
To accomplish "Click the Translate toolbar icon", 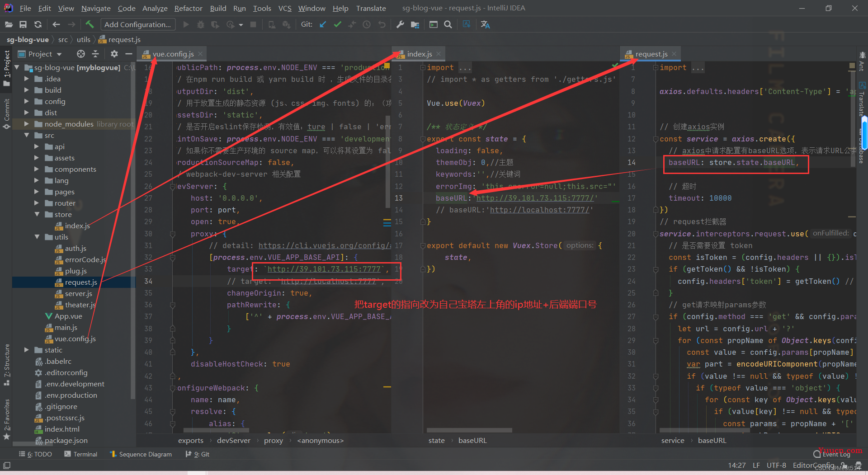I will [x=486, y=24].
